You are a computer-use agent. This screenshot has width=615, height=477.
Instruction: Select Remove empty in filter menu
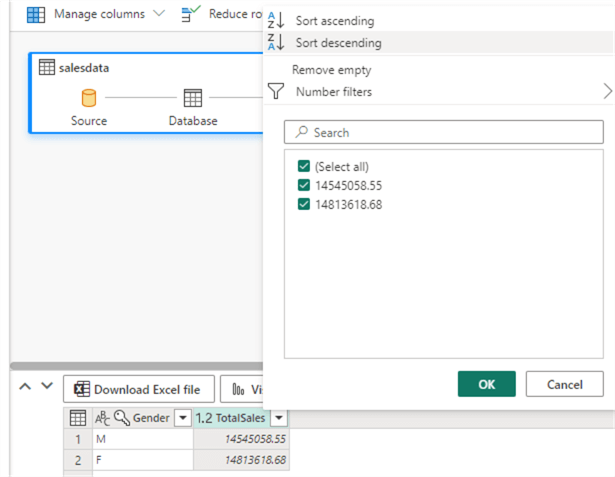(331, 70)
